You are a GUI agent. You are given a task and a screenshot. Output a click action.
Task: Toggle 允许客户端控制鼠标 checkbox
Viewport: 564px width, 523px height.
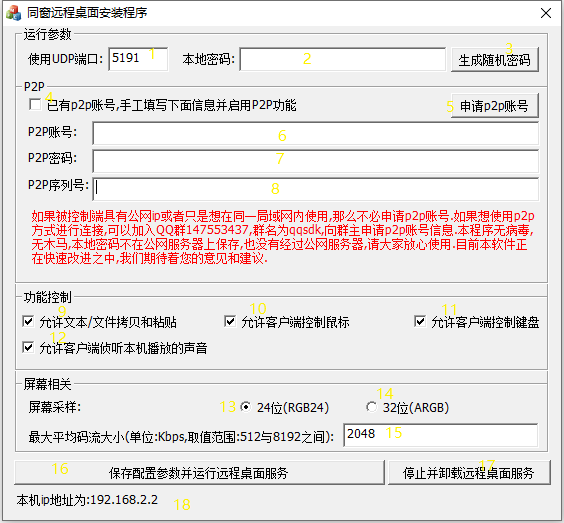230,321
